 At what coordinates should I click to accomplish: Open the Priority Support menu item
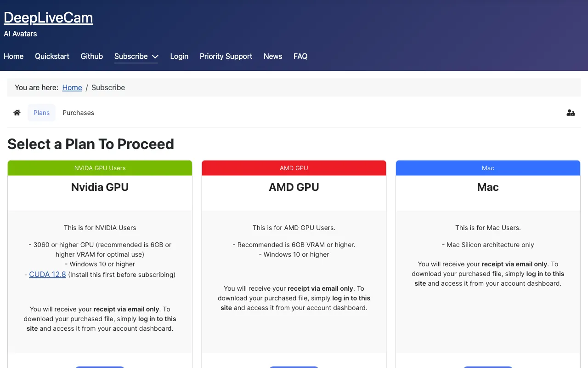pos(226,56)
